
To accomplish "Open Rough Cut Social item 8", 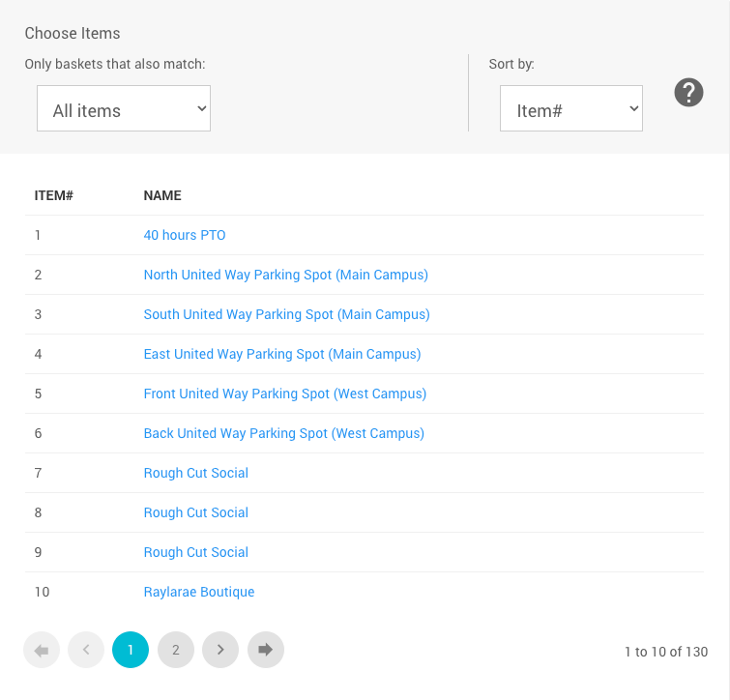I will [196, 512].
